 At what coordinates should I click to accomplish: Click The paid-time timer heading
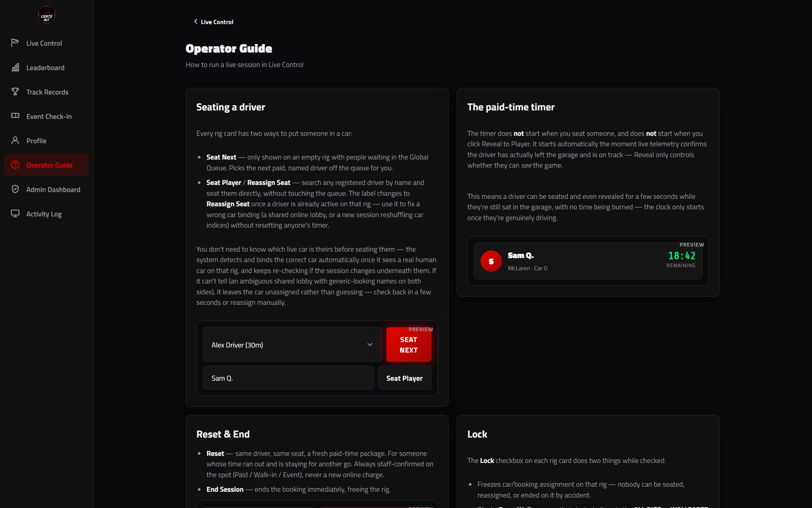[x=511, y=107]
